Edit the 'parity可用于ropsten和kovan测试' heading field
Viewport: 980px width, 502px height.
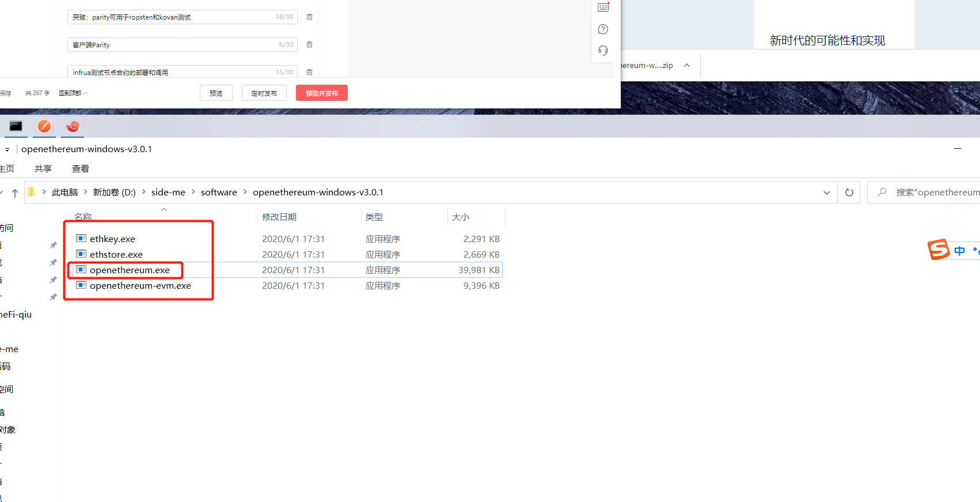pyautogui.click(x=183, y=17)
